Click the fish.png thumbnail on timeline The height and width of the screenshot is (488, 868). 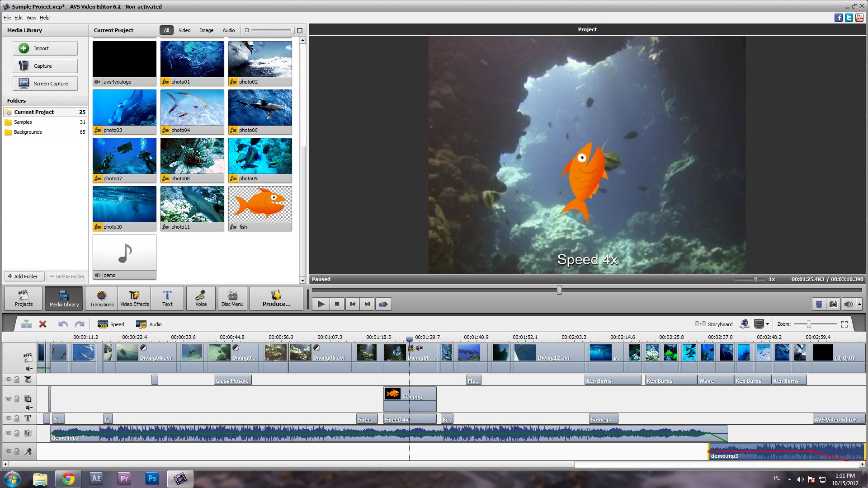tap(410, 395)
